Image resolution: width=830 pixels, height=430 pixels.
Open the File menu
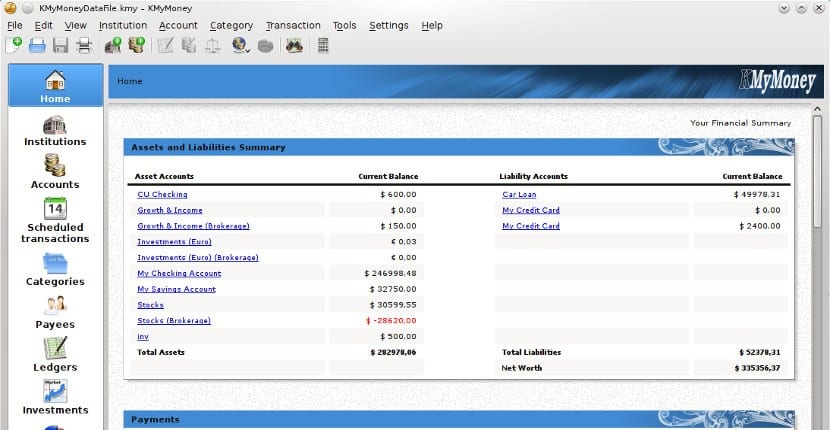point(15,25)
